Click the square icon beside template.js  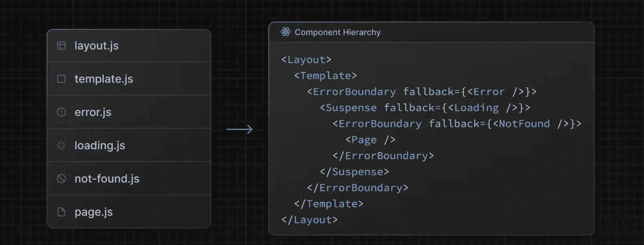pos(61,79)
